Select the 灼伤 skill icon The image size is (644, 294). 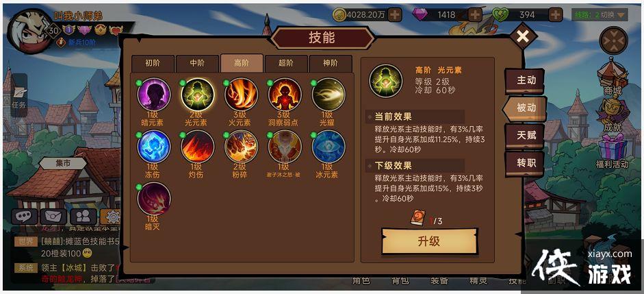pos(198,147)
